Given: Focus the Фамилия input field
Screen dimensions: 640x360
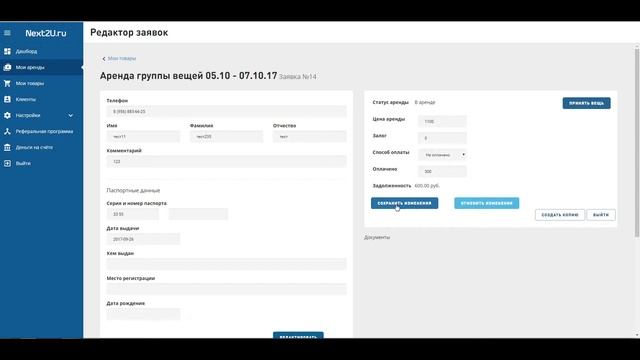Looking at the screenshot, I should pyautogui.click(x=227, y=136).
